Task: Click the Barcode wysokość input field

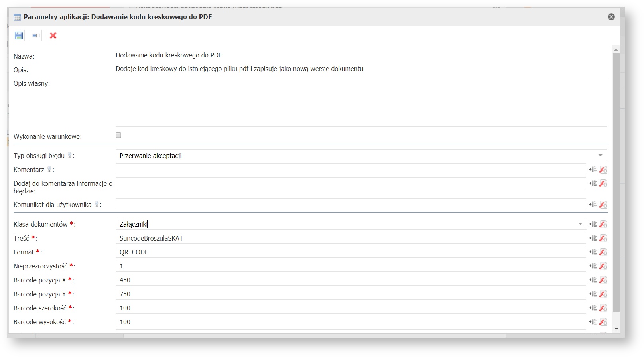Action: coord(351,322)
